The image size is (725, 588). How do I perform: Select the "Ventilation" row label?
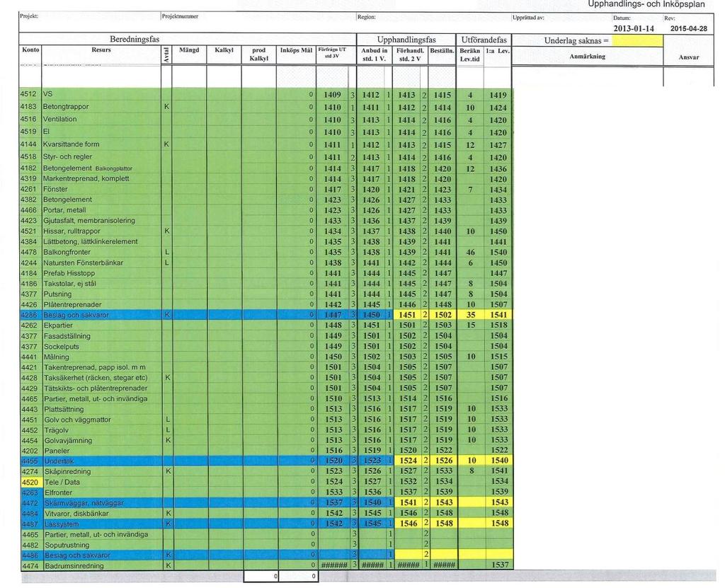(x=60, y=119)
